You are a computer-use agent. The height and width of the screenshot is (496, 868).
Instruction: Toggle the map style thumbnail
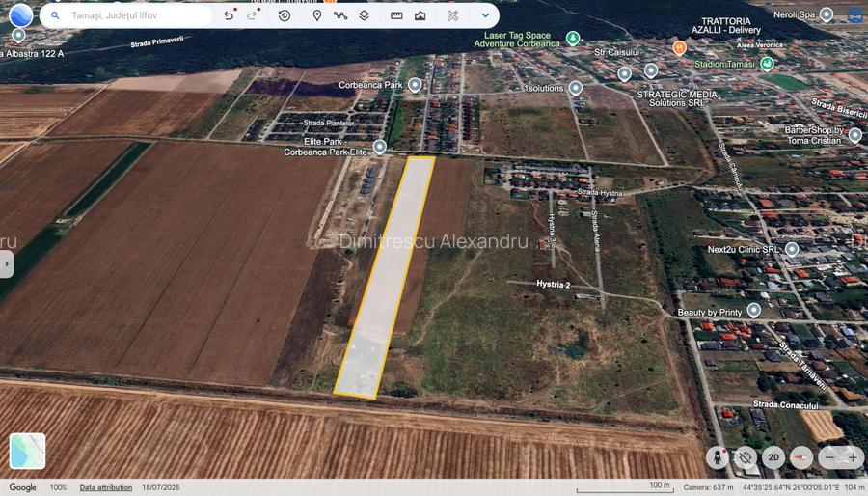(28, 451)
